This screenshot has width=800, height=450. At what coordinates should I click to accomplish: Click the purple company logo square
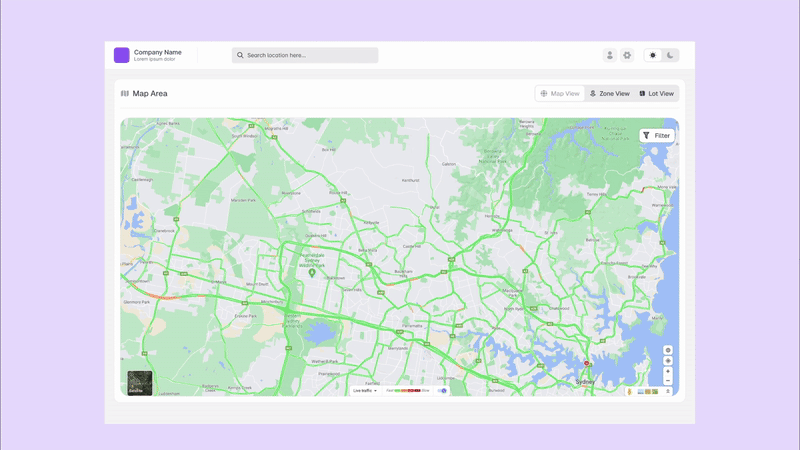click(121, 55)
